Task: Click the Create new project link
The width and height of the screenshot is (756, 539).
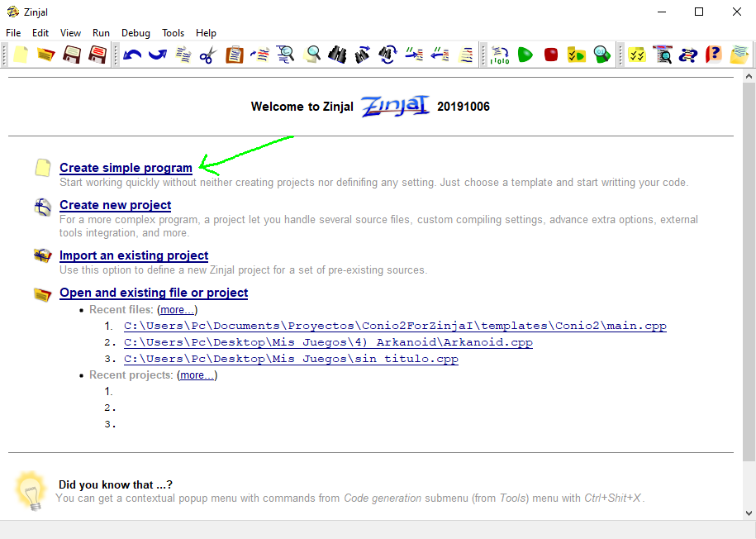Action: [x=115, y=204]
